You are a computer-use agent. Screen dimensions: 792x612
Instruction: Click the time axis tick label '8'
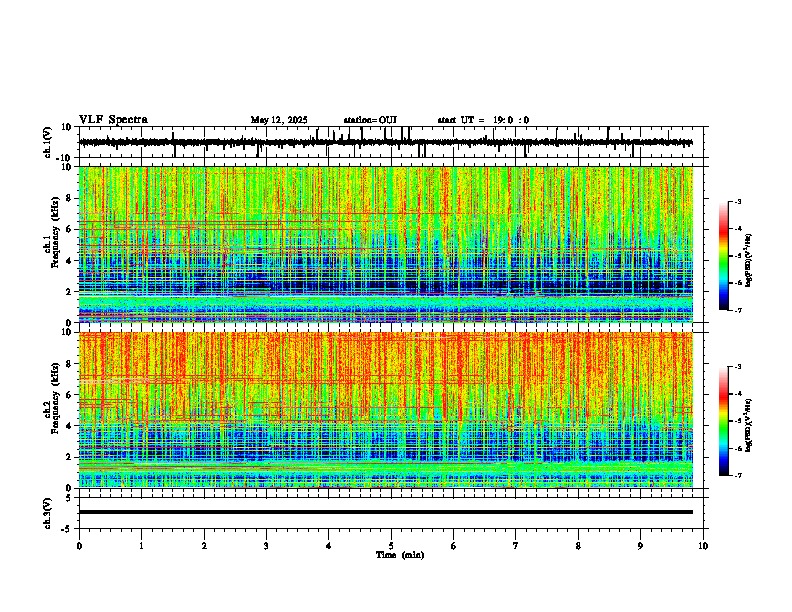coord(578,546)
